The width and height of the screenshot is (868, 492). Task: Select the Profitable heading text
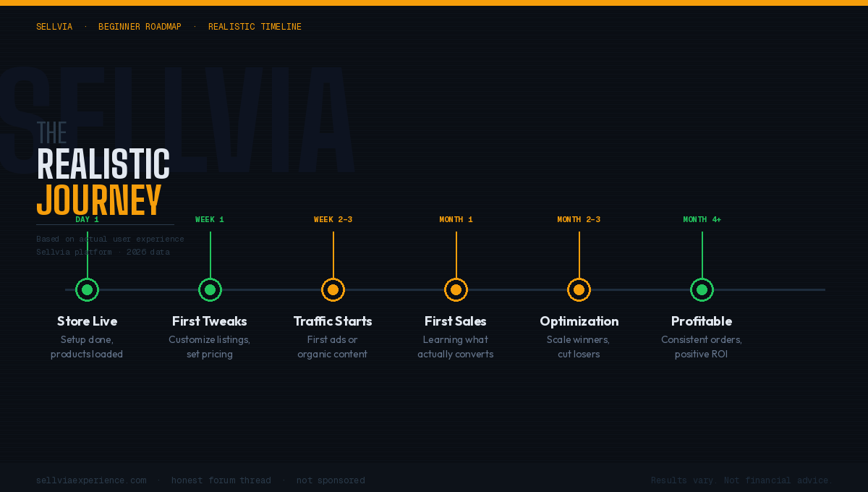coord(702,321)
